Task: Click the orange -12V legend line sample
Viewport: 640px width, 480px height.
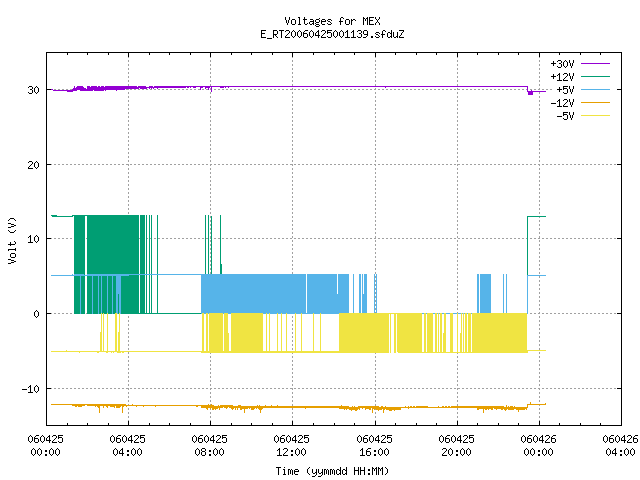Action: [595, 102]
